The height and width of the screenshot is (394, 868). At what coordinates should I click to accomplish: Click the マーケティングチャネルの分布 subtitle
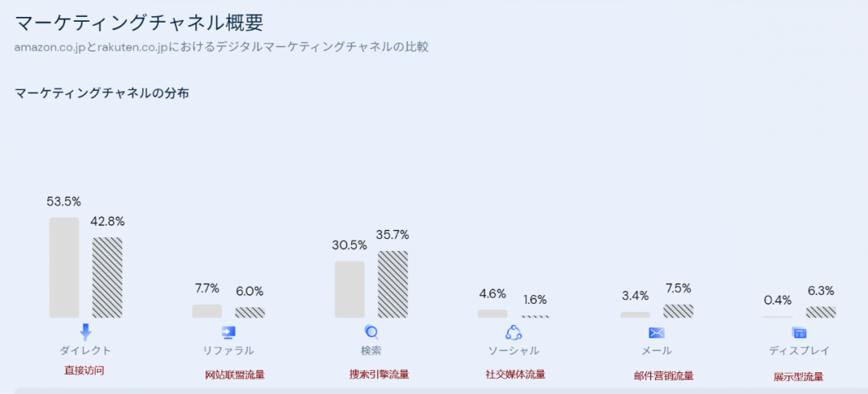point(102,93)
